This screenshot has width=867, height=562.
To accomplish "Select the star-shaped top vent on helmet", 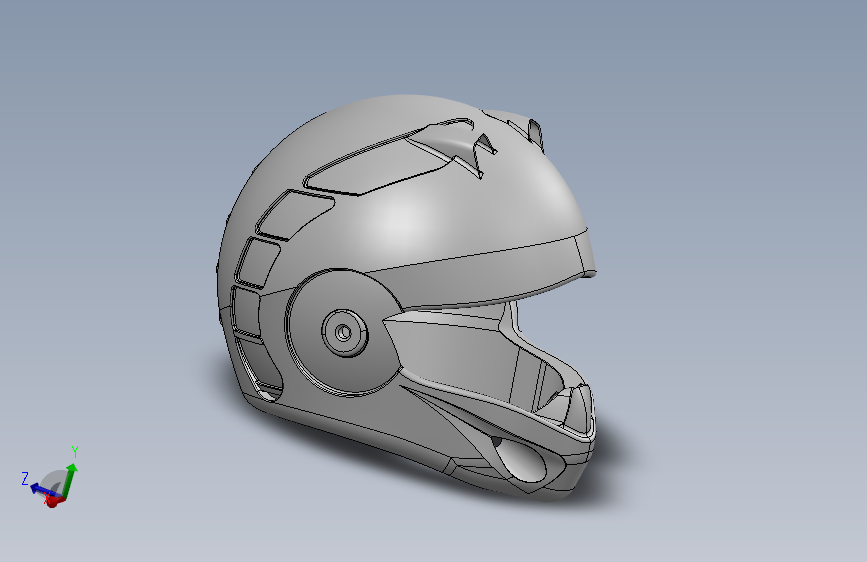I will point(453,147).
